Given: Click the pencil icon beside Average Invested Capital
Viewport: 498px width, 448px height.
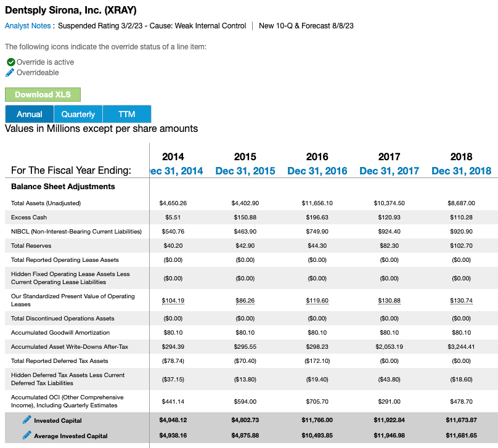Looking at the screenshot, I should (27, 435).
